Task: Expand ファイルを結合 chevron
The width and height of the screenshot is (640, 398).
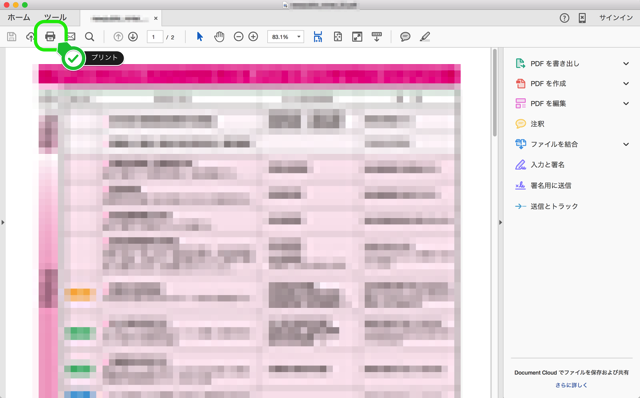Action: pos(626,144)
